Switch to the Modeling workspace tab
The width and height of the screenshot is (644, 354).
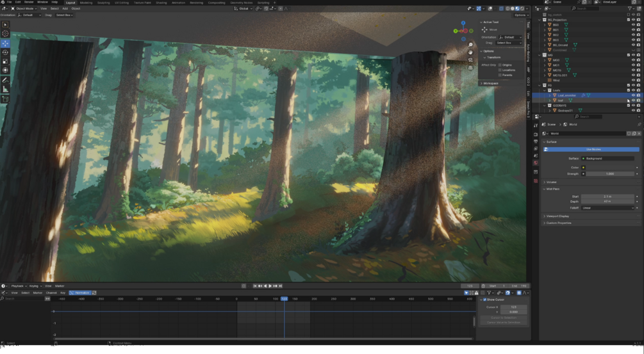(x=87, y=3)
